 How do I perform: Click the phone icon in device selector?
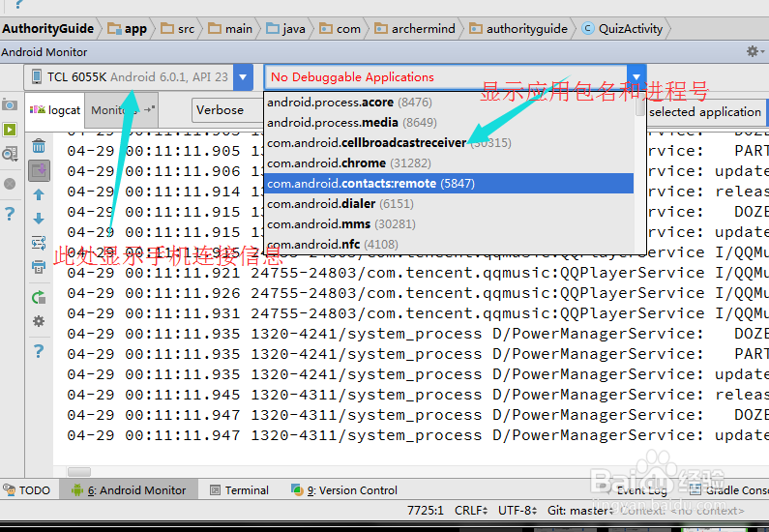(37, 77)
